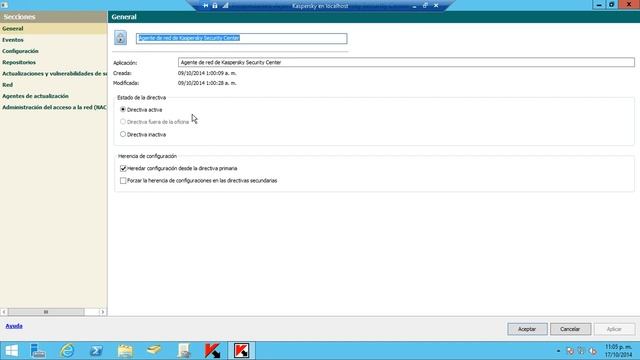Show hidden system tray icons arrow
The width and height of the screenshot is (640, 360).
(558, 351)
